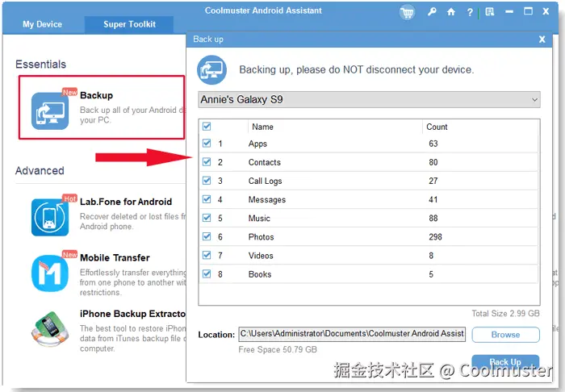Uncheck the Books checkbox

point(207,274)
